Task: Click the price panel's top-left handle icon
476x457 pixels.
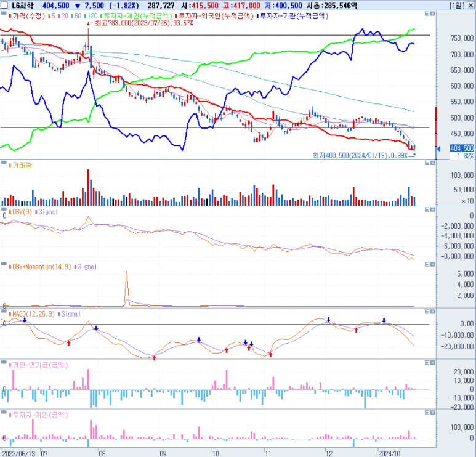Action: (4, 13)
